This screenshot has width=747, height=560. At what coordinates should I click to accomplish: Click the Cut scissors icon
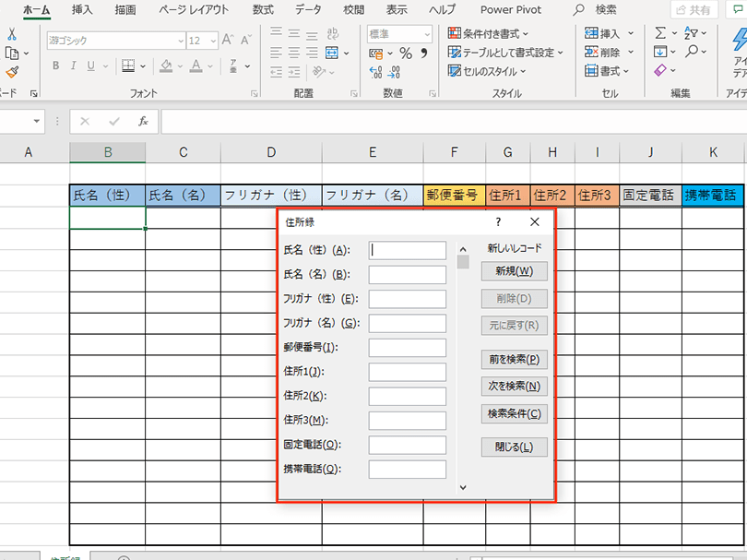pyautogui.click(x=12, y=34)
